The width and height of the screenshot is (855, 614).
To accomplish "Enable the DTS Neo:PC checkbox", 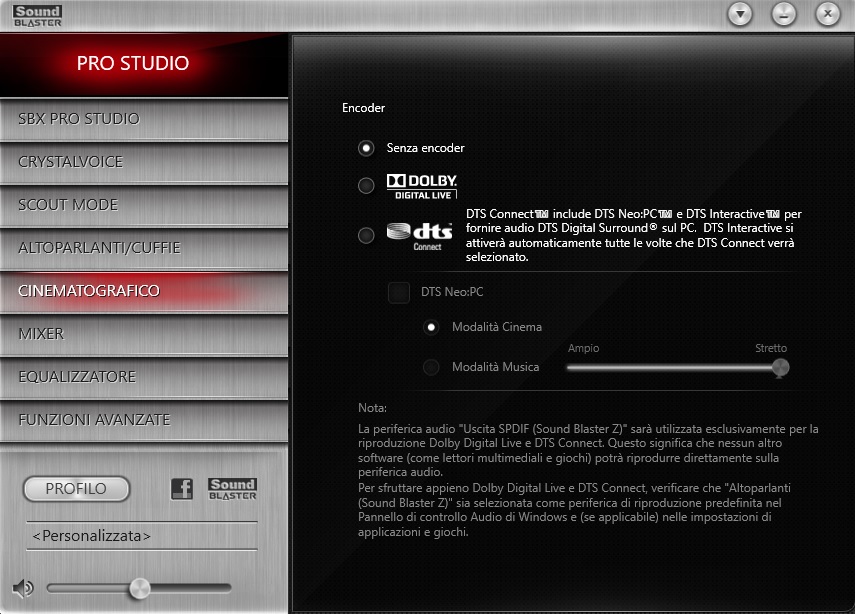I will [399, 292].
